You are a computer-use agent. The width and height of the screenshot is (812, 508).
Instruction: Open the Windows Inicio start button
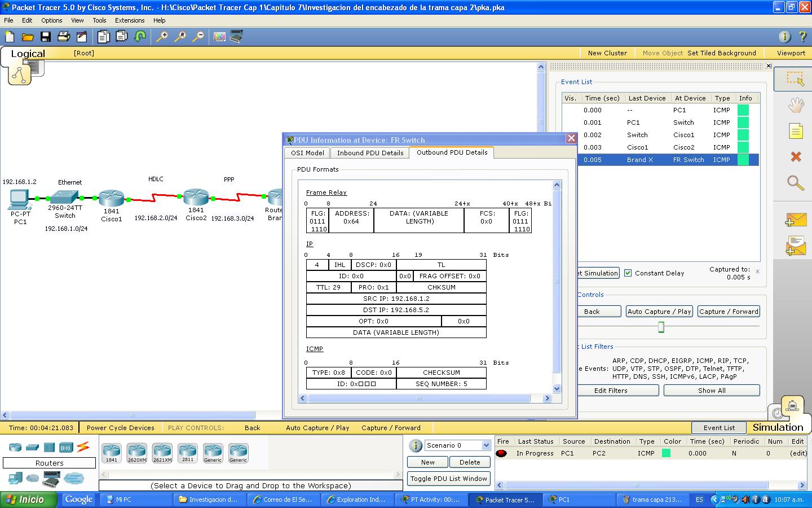tap(29, 500)
